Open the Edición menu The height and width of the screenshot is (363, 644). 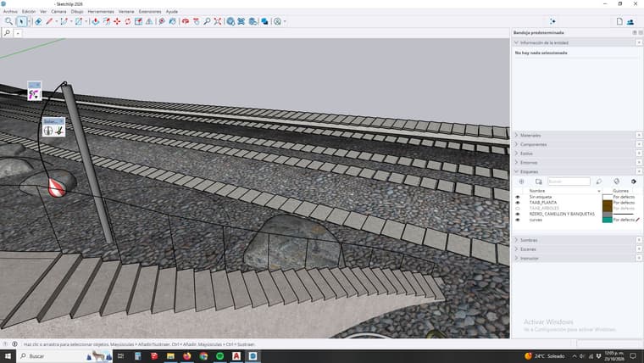tap(29, 12)
